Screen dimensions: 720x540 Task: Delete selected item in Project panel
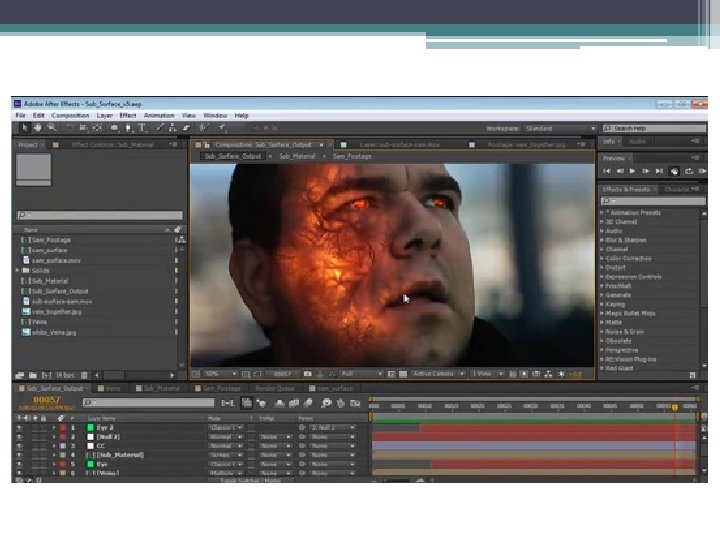point(84,375)
